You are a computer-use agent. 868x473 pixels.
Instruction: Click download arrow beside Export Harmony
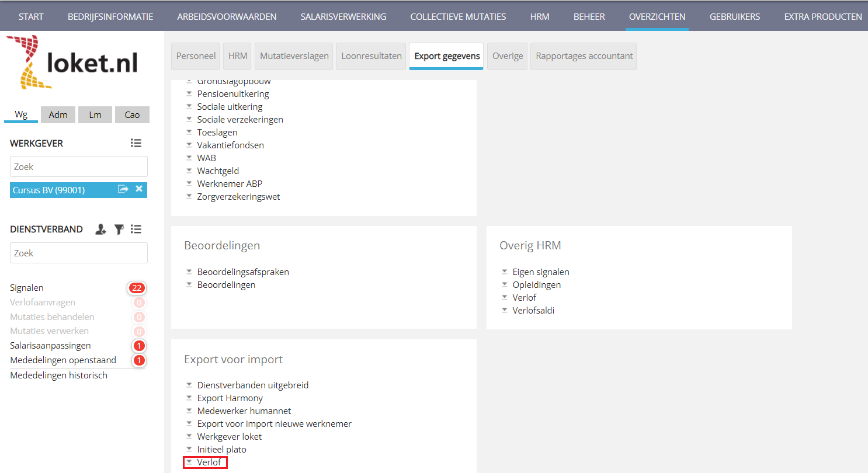[189, 398]
